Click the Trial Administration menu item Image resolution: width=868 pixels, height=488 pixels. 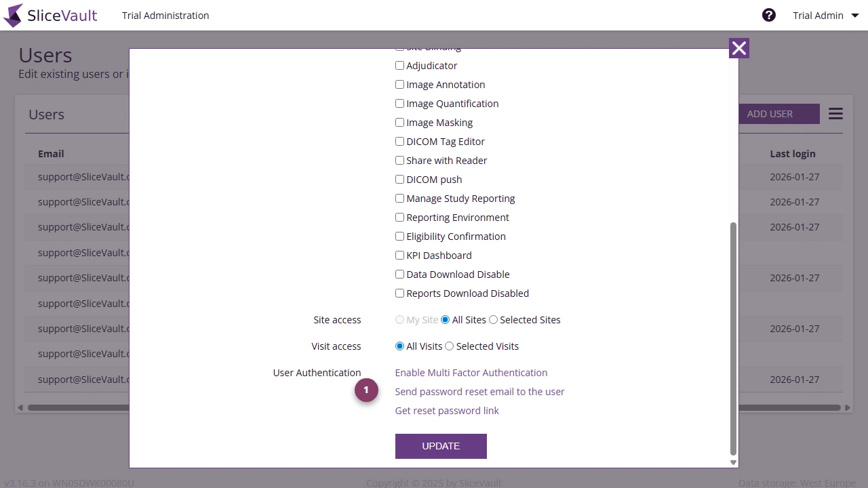165,15
